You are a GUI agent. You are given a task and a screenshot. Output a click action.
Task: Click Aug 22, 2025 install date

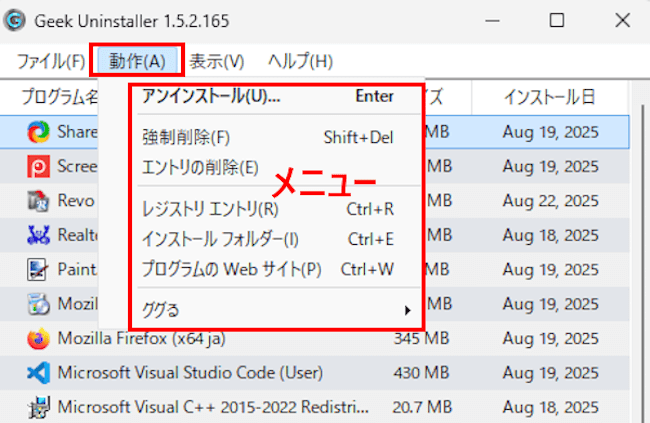551,201
